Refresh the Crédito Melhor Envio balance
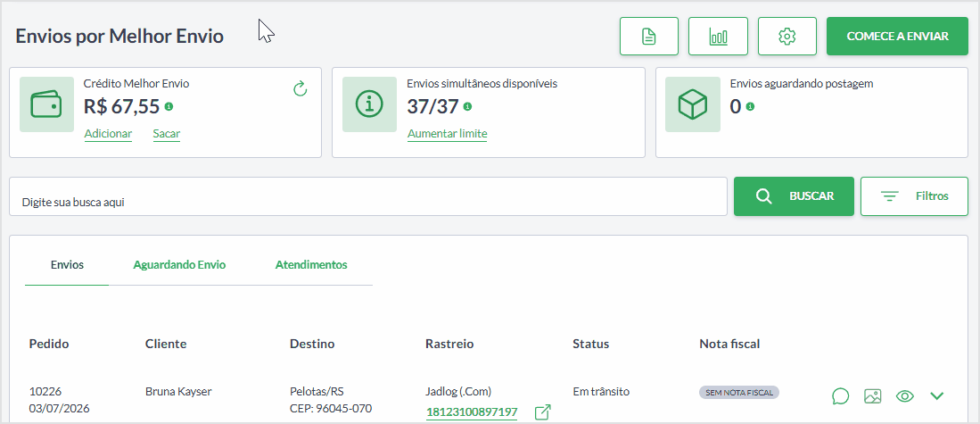980x424 pixels. (x=300, y=88)
